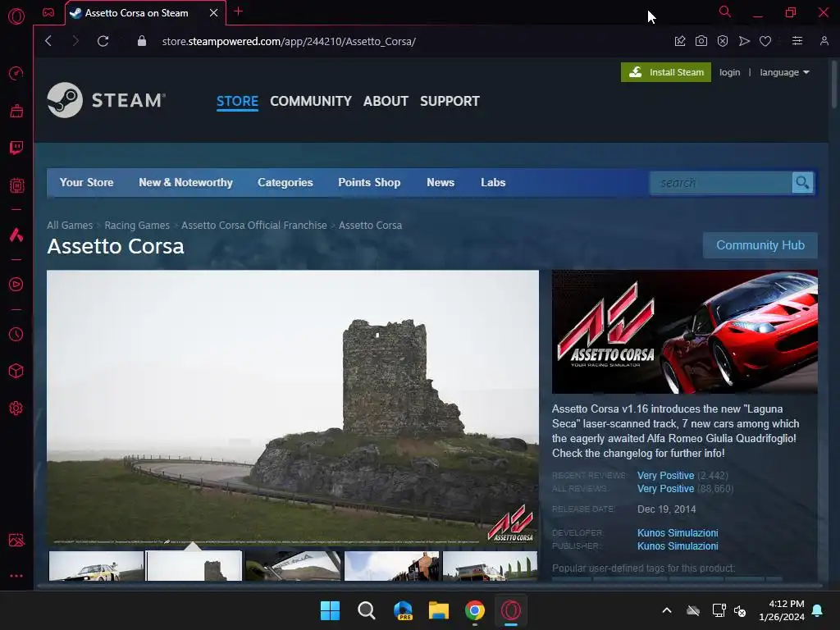The width and height of the screenshot is (840, 630).
Task: Open a new tab with plus
Action: tap(239, 11)
